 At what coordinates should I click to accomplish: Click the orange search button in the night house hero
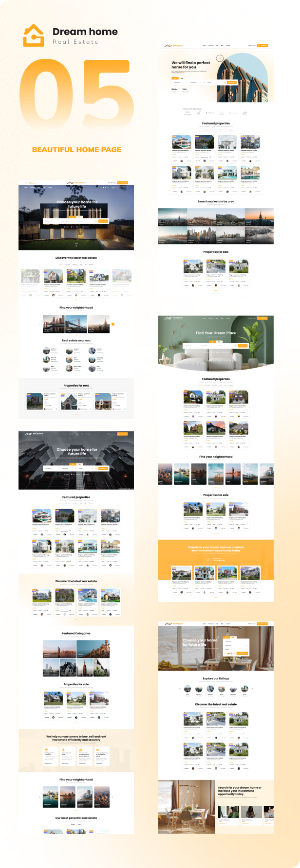(x=102, y=221)
